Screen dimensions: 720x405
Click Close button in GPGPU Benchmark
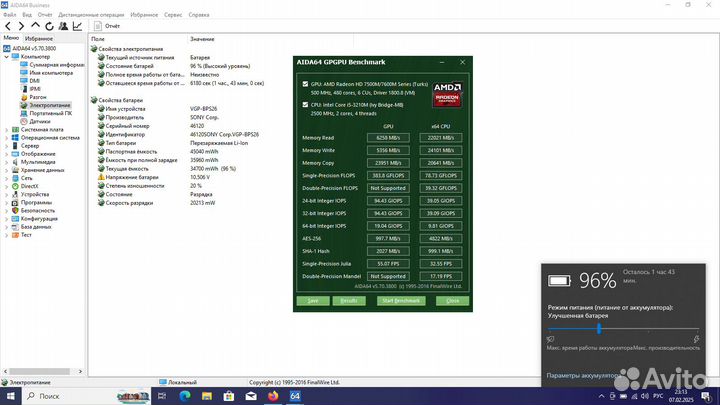452,301
